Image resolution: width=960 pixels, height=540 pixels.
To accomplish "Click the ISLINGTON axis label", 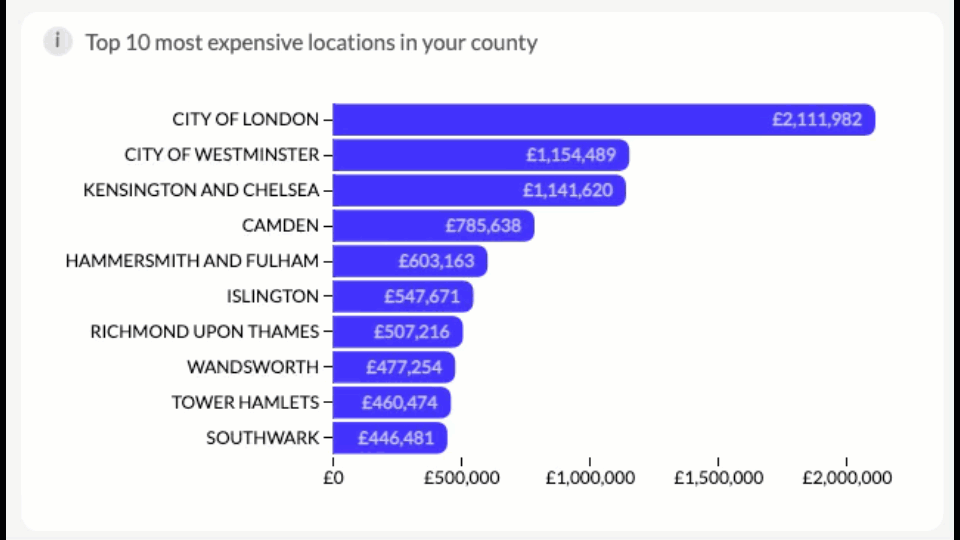I will [x=273, y=296].
